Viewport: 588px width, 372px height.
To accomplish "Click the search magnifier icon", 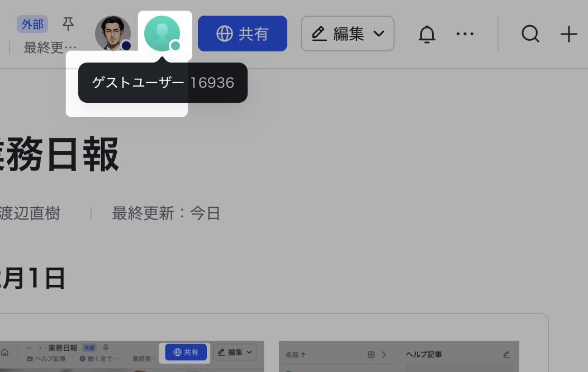I will point(530,34).
